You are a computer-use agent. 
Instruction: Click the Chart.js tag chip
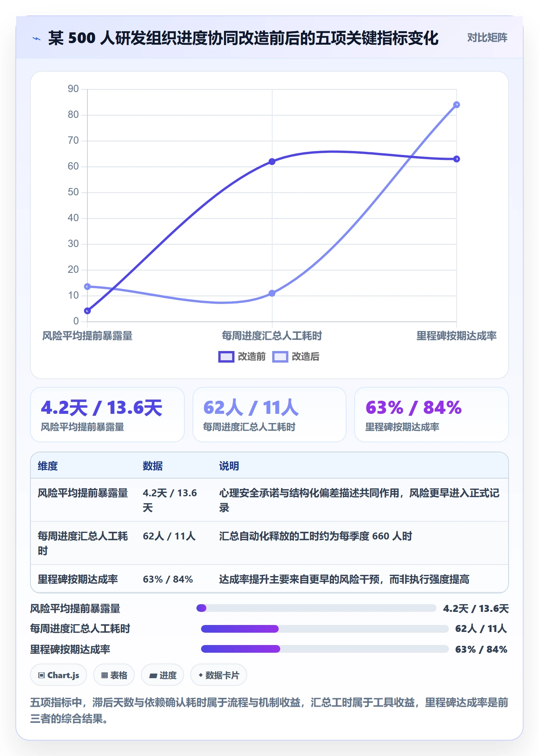59,675
